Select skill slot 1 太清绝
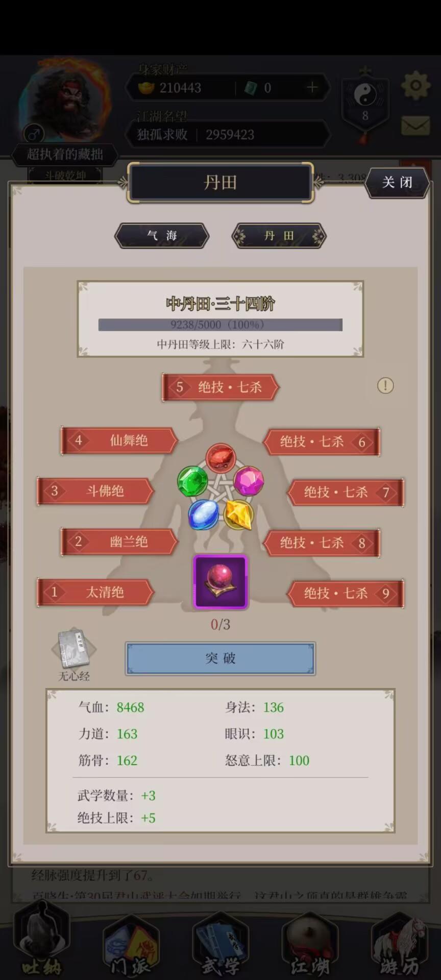 coord(95,592)
